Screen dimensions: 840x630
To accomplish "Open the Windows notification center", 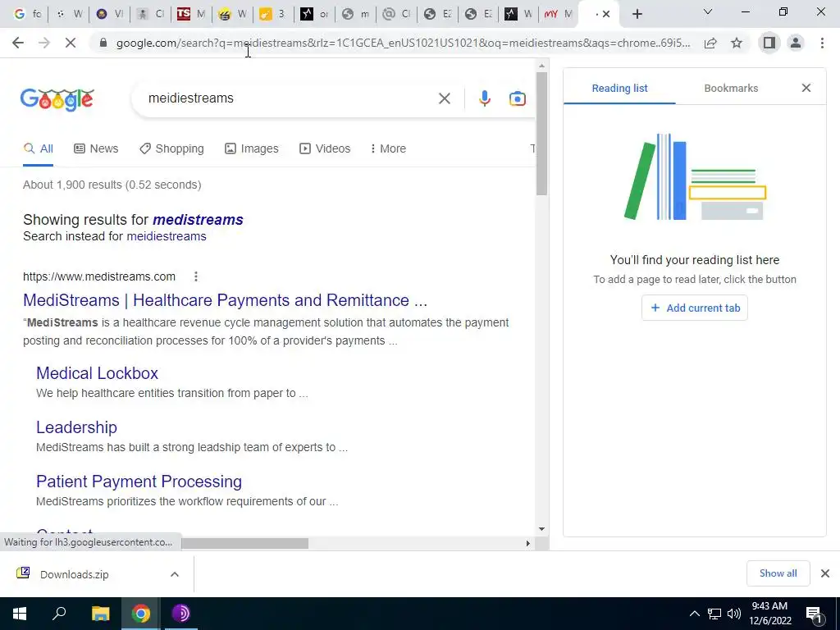I will (814, 614).
